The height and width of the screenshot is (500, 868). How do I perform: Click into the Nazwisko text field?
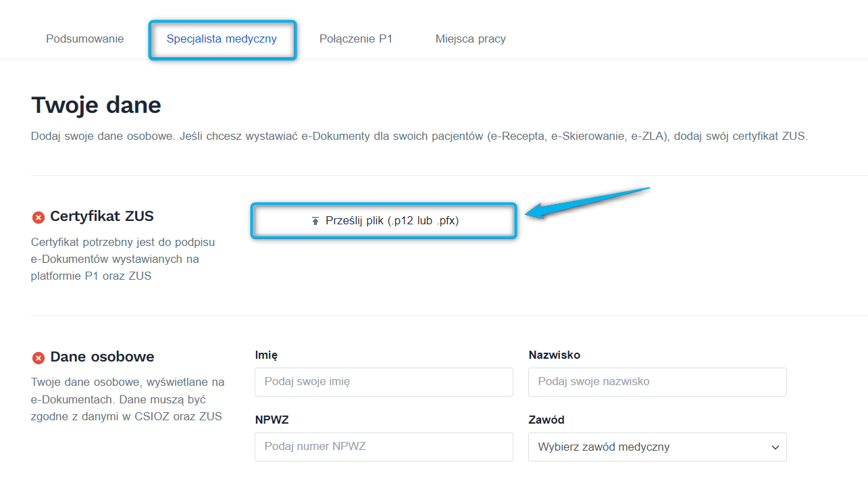click(x=657, y=382)
